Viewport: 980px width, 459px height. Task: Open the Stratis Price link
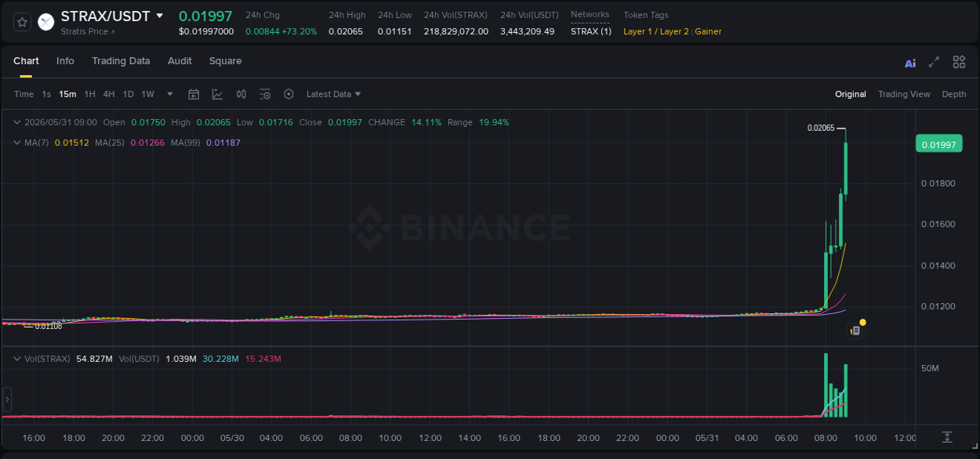(x=88, y=32)
